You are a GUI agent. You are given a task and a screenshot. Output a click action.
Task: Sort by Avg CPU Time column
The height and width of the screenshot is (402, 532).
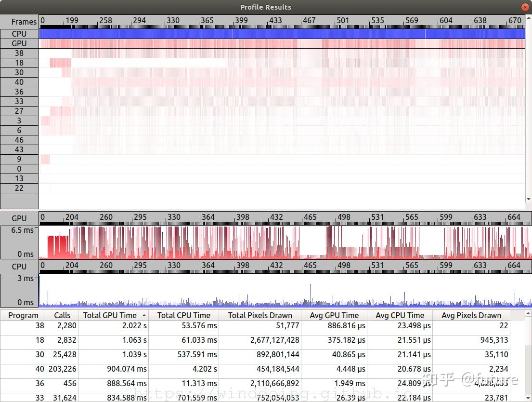(400, 315)
